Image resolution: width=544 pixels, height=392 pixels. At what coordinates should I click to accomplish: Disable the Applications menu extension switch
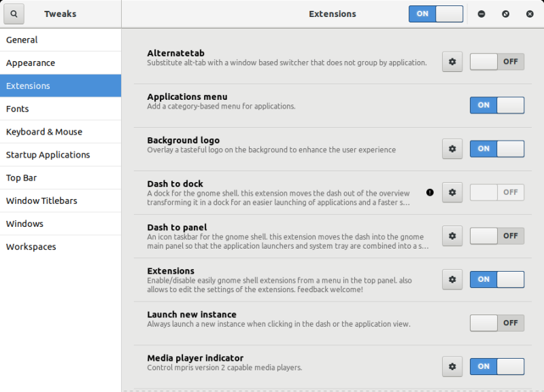pos(496,105)
